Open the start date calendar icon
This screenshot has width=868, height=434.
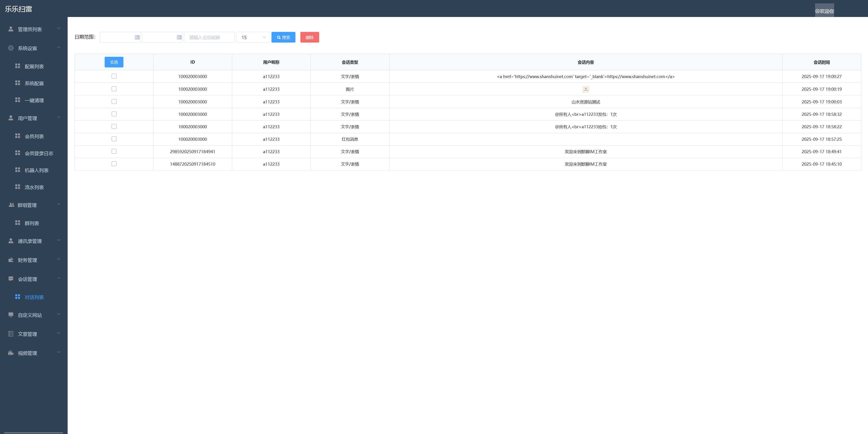[137, 37]
